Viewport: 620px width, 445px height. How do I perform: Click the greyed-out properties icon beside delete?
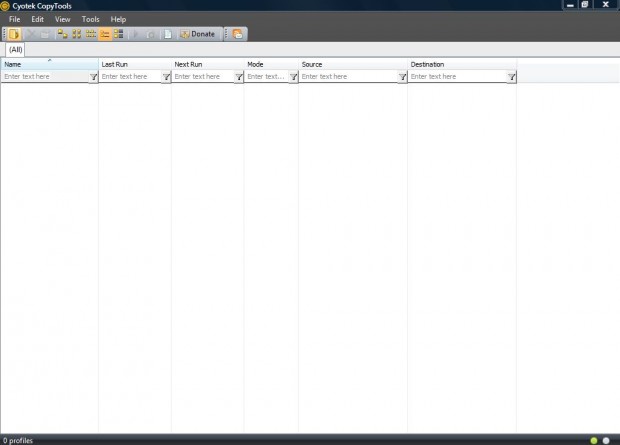[45, 34]
